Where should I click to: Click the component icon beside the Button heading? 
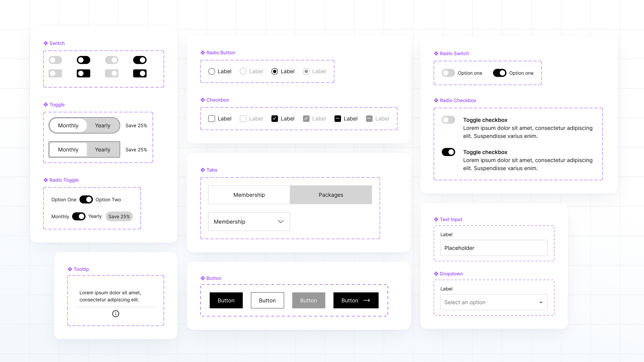203,278
